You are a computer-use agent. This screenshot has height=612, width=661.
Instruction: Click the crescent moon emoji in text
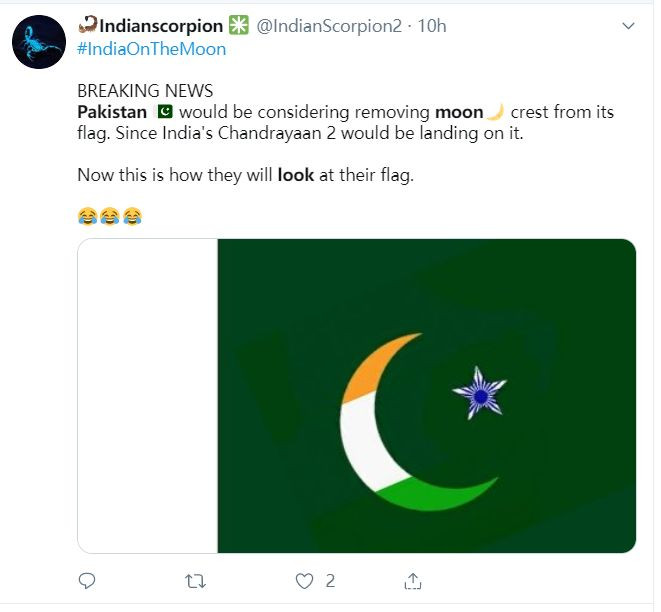coord(495,112)
